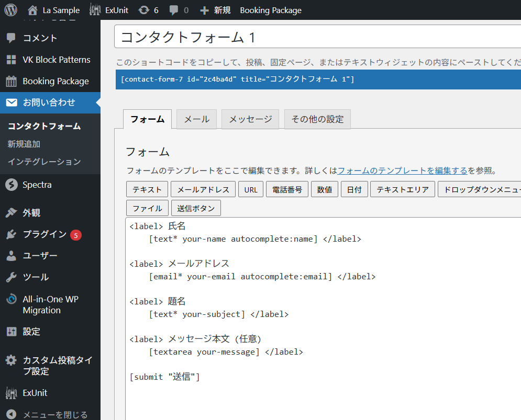Screen dimensions: 521x420
Task: Click the プラグイン plug icon
Action: [12, 234]
